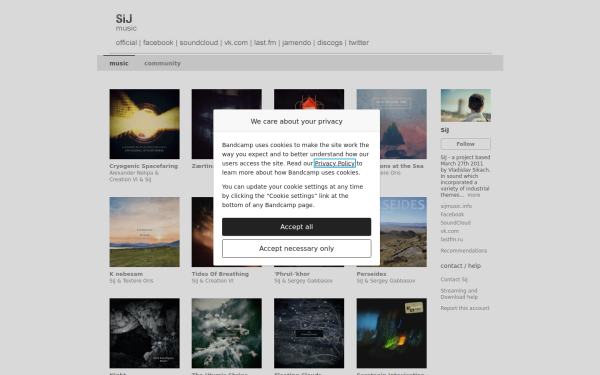Follow the SiJ artist
This screenshot has width=600, height=375.
click(465, 144)
